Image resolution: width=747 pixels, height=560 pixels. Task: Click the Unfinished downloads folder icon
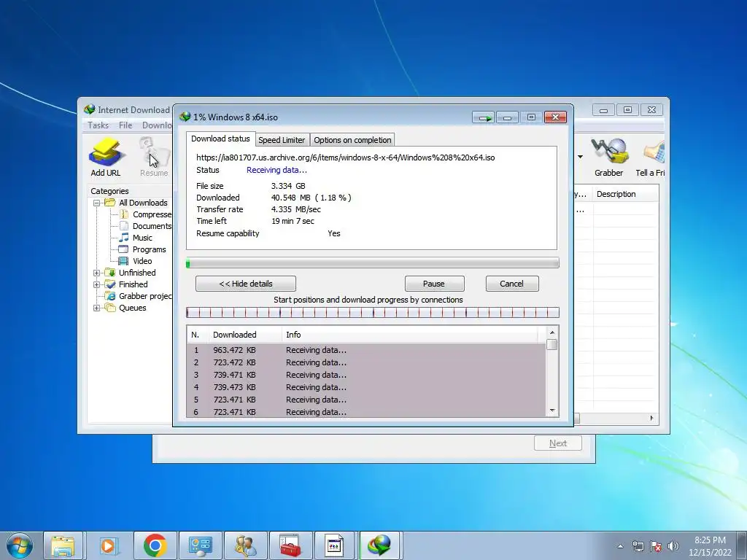(110, 273)
